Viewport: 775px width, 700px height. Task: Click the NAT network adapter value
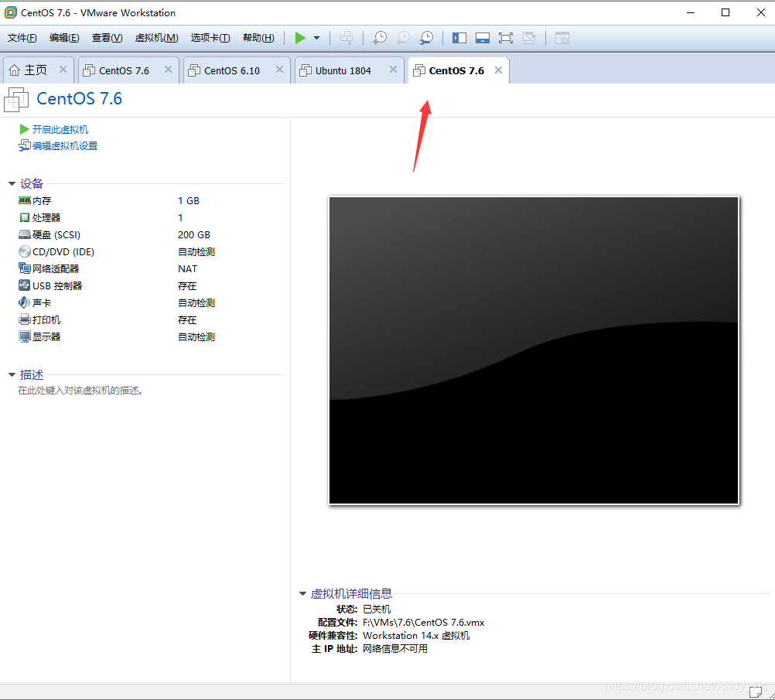(x=187, y=269)
